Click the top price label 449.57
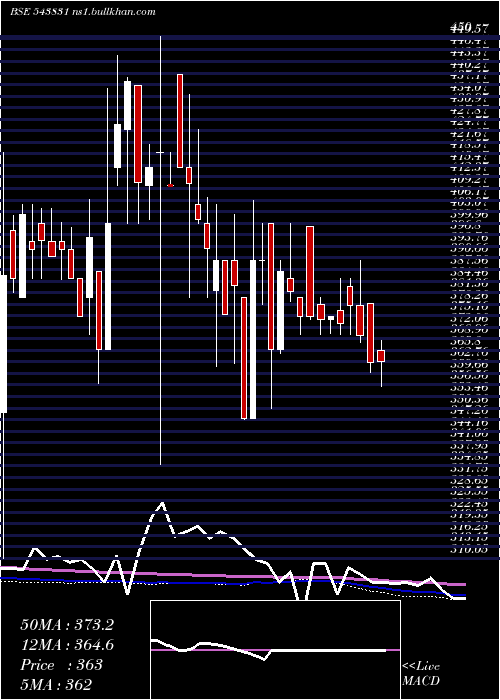This screenshot has height=700, width=500. [x=468, y=28]
